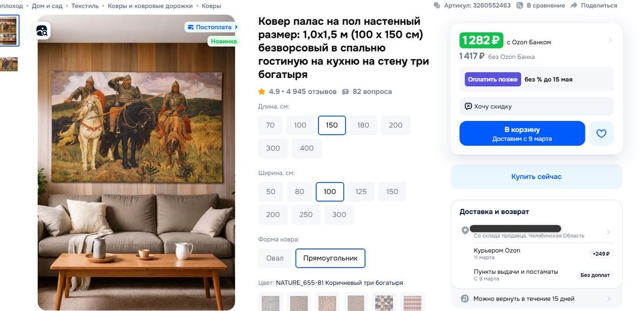
Task: Click the Хочу скидку discount icon
Action: pyautogui.click(x=468, y=106)
